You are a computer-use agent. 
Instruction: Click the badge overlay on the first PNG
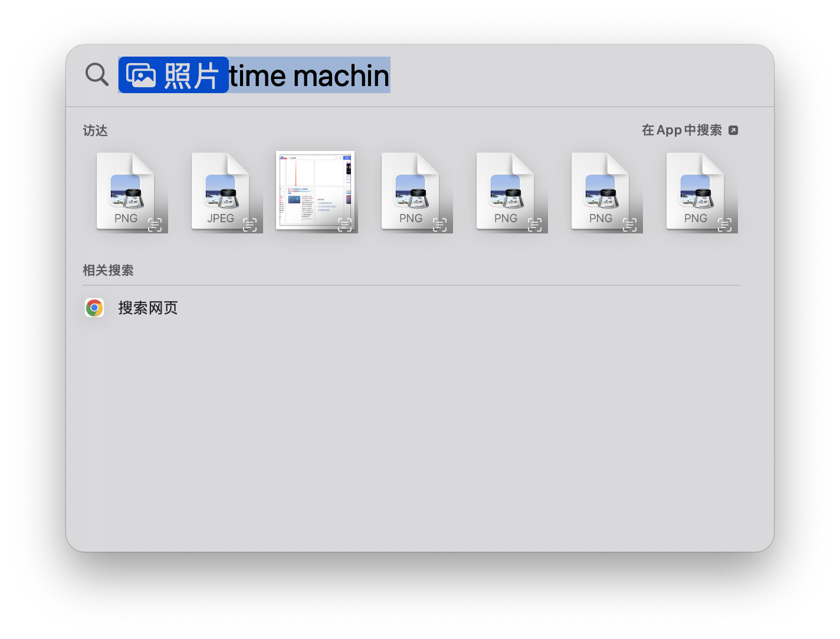[x=155, y=223]
